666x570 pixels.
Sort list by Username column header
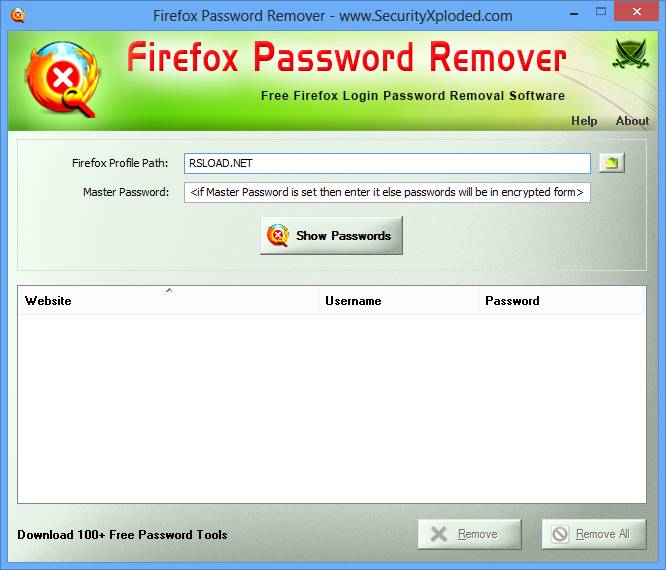coord(398,301)
